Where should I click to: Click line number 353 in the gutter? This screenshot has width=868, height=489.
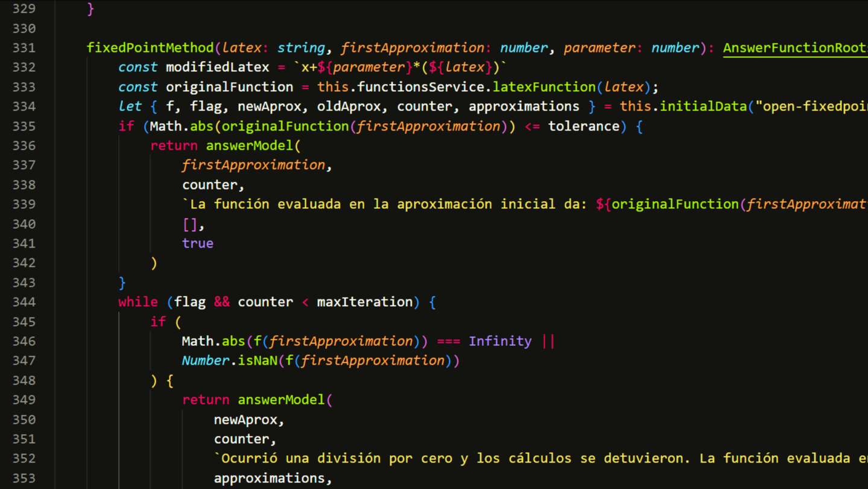24,478
